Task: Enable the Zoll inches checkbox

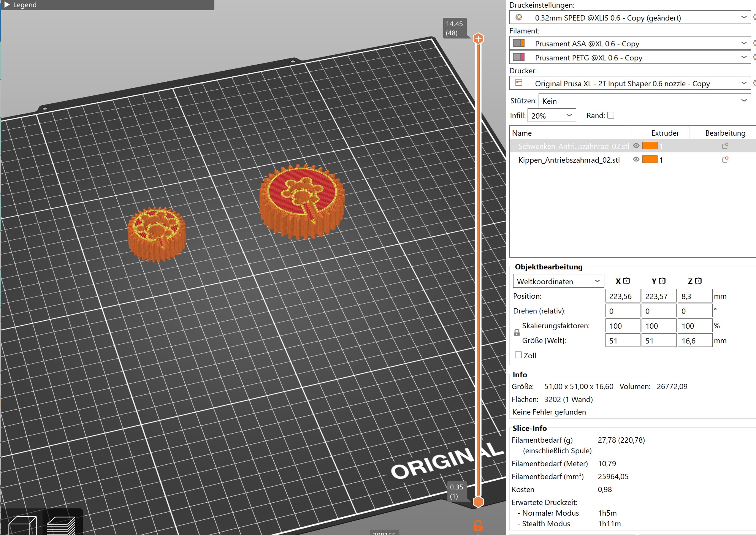Action: point(518,355)
